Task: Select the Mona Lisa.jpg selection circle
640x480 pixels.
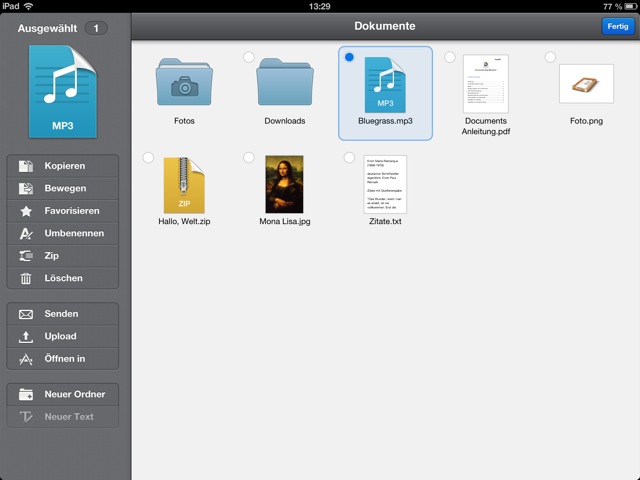Action: click(249, 158)
